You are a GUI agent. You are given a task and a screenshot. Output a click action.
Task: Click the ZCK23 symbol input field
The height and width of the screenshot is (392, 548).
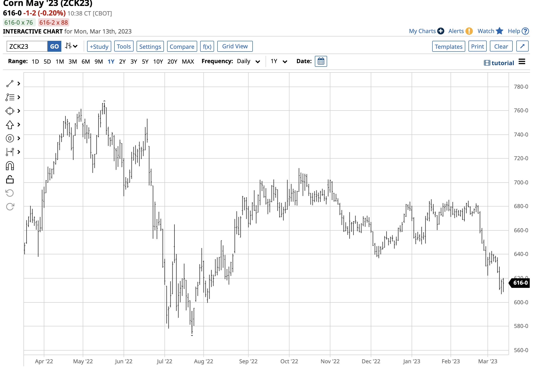coord(27,46)
